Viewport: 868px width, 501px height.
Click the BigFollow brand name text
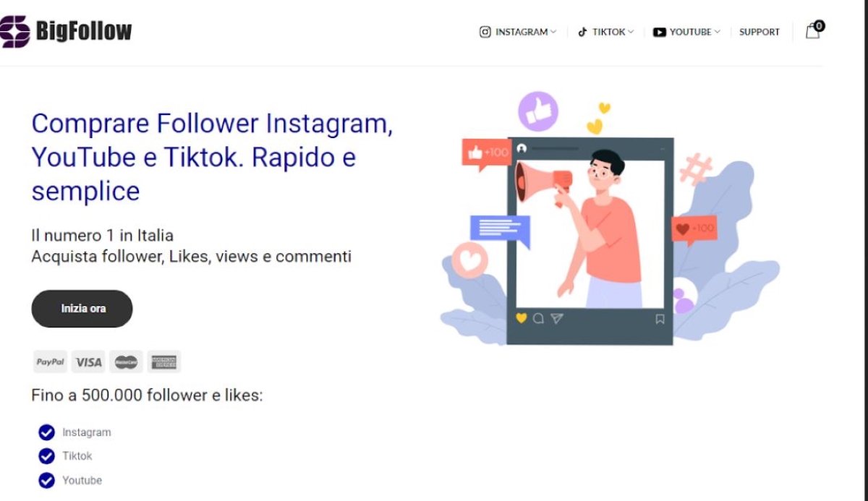coord(84,31)
